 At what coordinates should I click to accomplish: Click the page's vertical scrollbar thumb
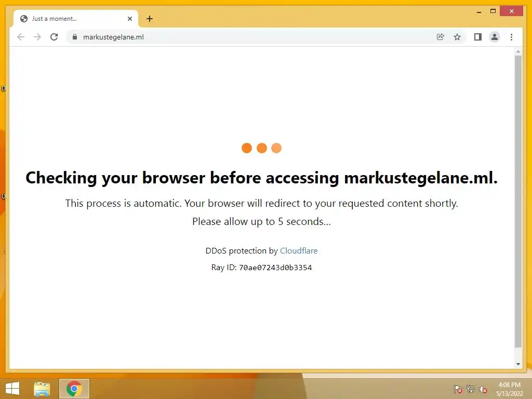(x=518, y=201)
